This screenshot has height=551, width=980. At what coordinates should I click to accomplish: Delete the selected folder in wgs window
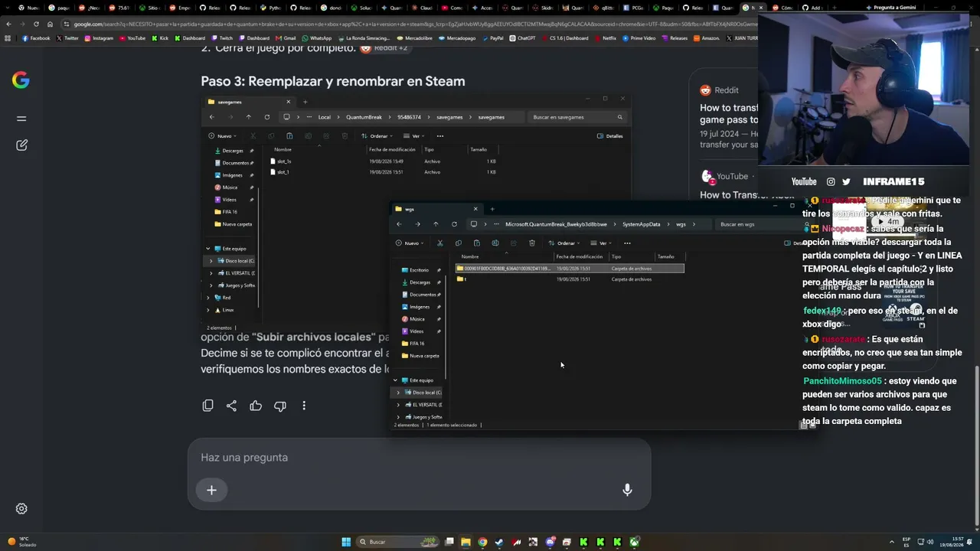tap(532, 243)
